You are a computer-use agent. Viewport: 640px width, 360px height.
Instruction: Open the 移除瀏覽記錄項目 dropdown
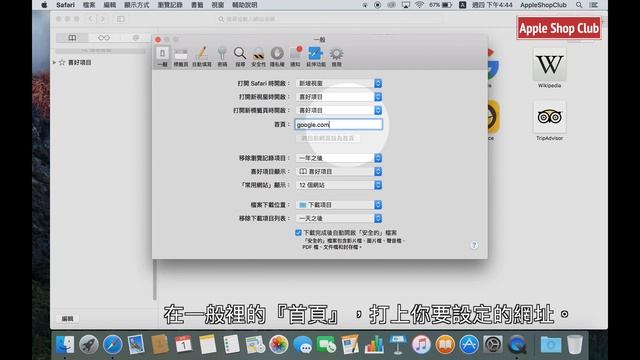tap(339, 158)
